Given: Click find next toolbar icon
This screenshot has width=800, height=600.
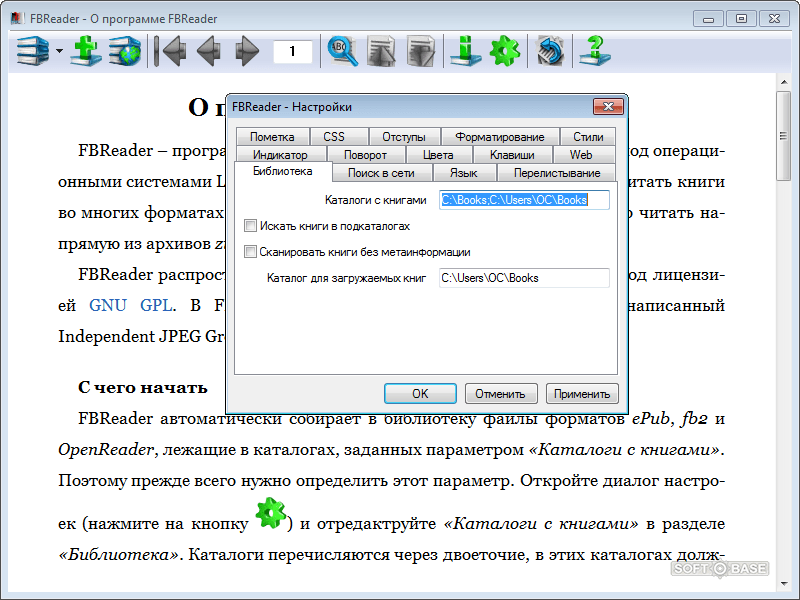Looking at the screenshot, I should click(421, 51).
